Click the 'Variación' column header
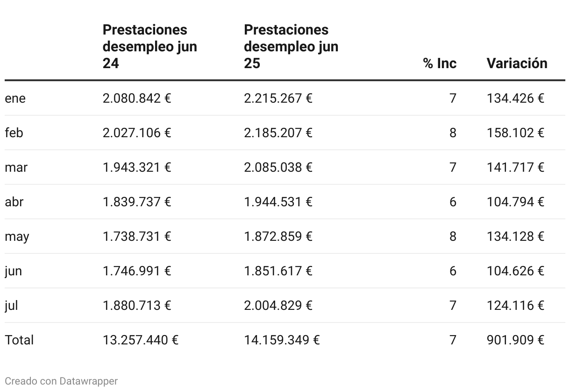Viewport: 570px width, 392px height. tap(517, 63)
